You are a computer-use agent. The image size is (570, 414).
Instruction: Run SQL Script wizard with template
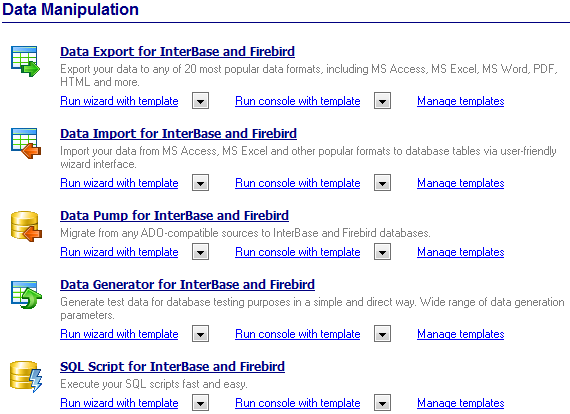pos(119,403)
